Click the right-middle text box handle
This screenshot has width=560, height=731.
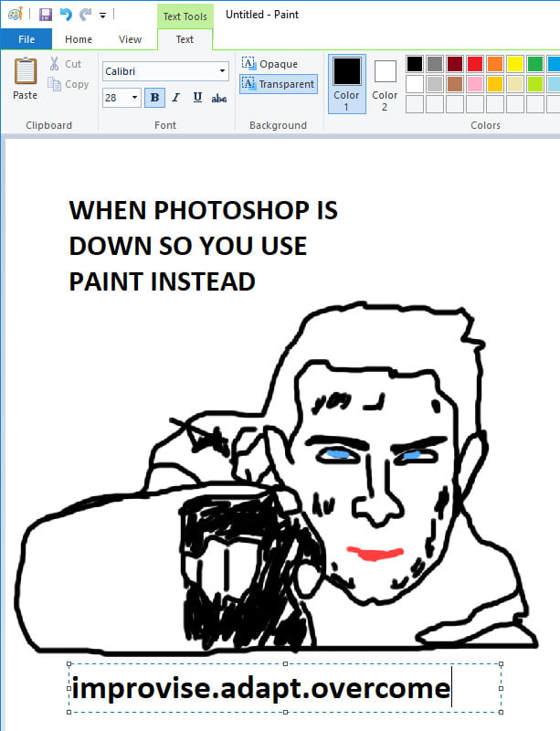[x=502, y=688]
